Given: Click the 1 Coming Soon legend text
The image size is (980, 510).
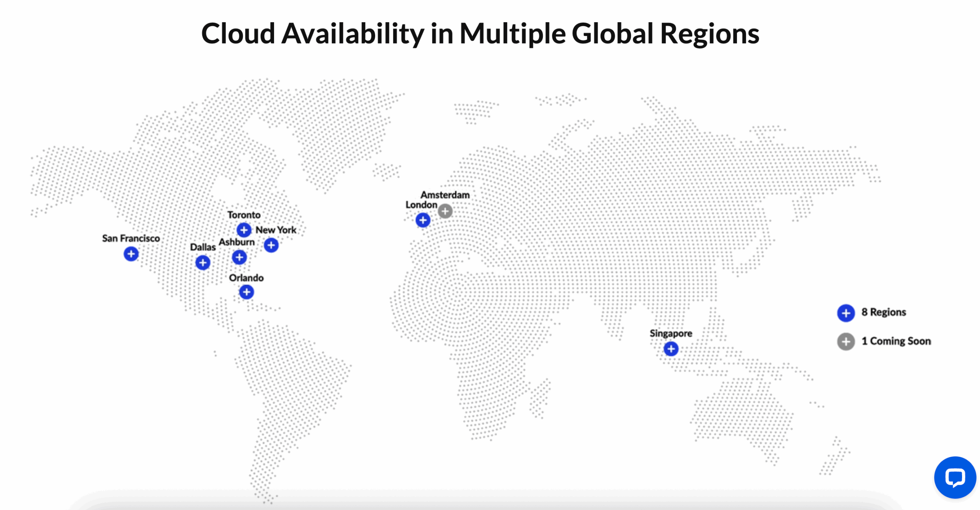Looking at the screenshot, I should [x=896, y=341].
